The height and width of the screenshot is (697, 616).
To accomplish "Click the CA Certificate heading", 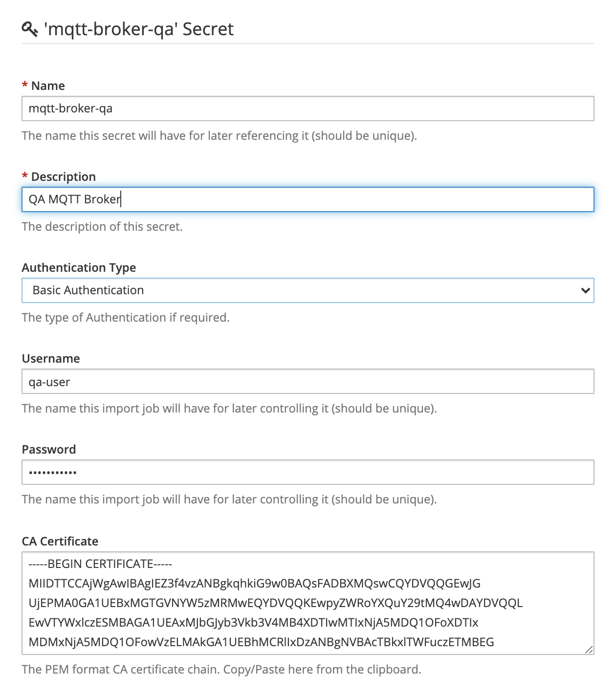I will point(60,541).
